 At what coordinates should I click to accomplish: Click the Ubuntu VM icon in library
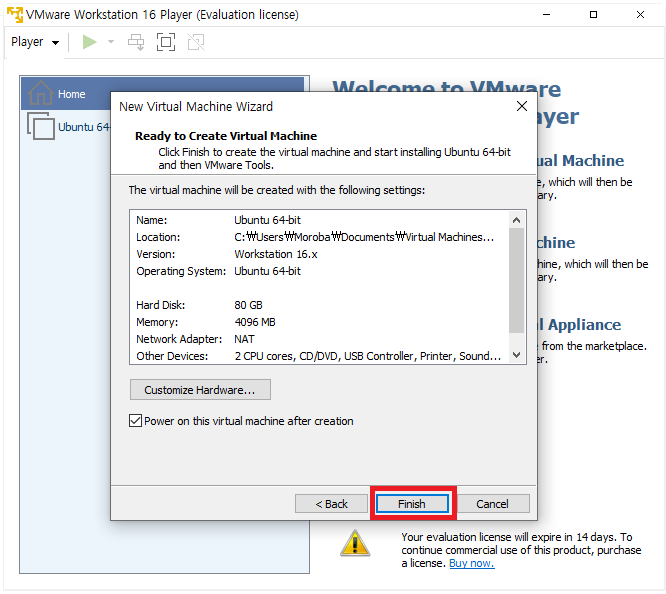(x=41, y=126)
